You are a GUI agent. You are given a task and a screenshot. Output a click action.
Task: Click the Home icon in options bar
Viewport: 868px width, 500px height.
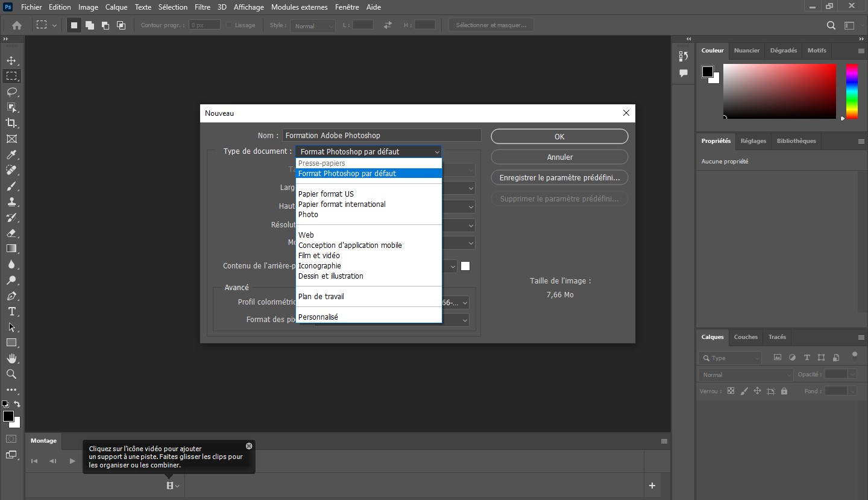[17, 25]
